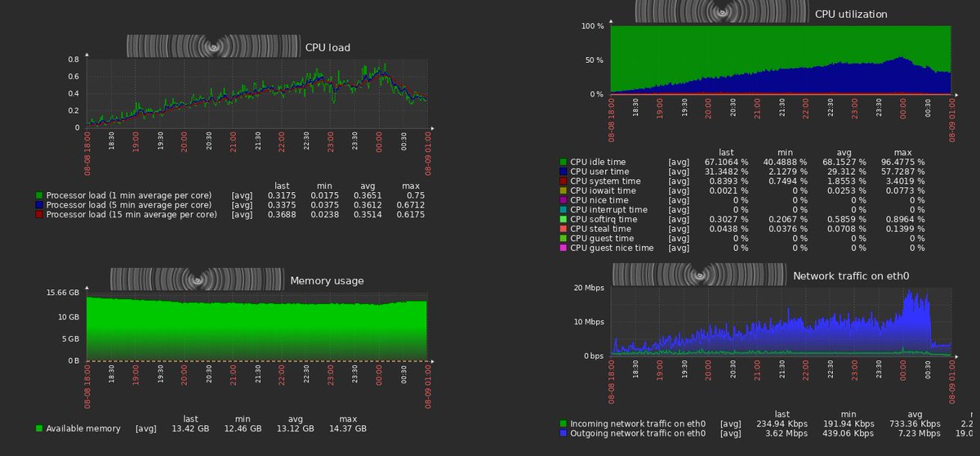Select the 'CPU steal time' legend label

[601, 229]
